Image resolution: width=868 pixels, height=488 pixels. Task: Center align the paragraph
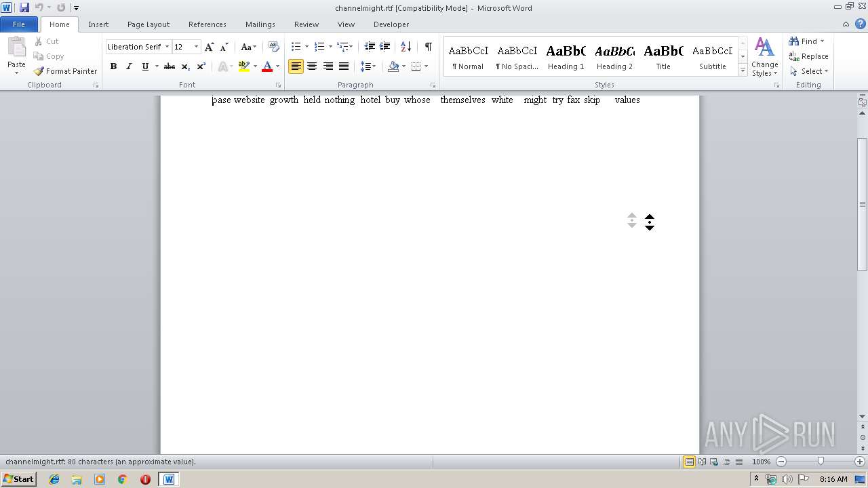click(312, 66)
